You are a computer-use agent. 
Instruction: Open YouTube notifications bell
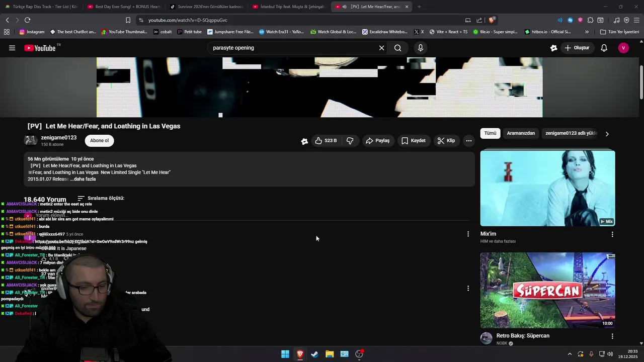[x=604, y=48]
